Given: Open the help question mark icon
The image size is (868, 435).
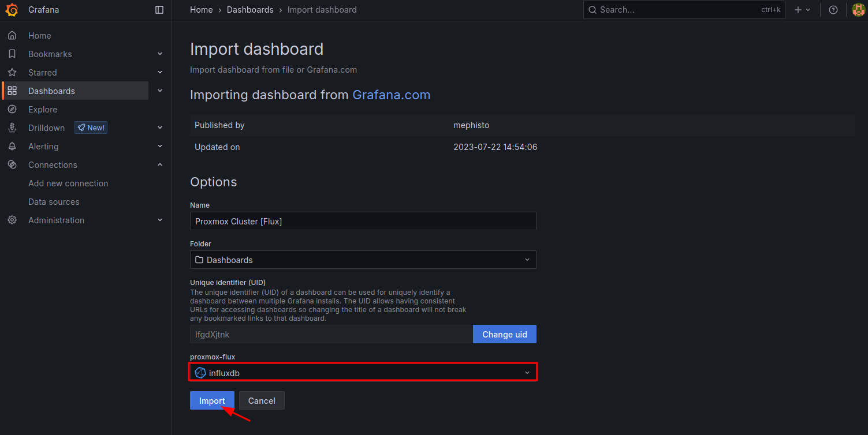Looking at the screenshot, I should 833,10.
